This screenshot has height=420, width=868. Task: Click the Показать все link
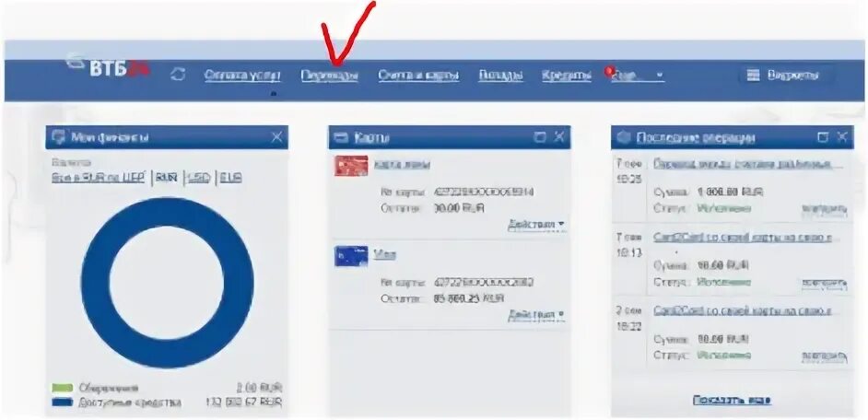(x=732, y=400)
